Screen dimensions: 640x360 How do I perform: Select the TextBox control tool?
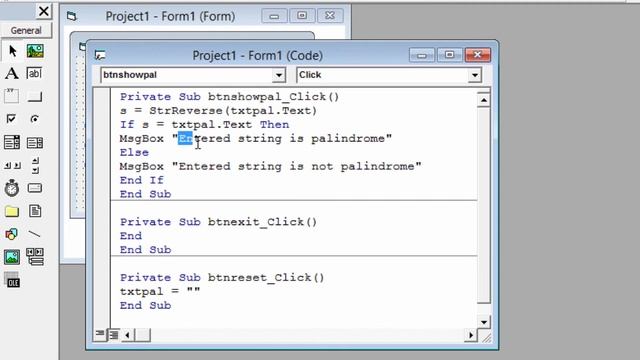(34, 73)
